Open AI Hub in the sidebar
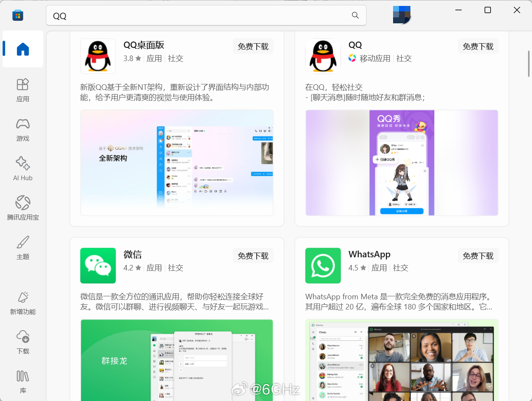 tap(23, 169)
